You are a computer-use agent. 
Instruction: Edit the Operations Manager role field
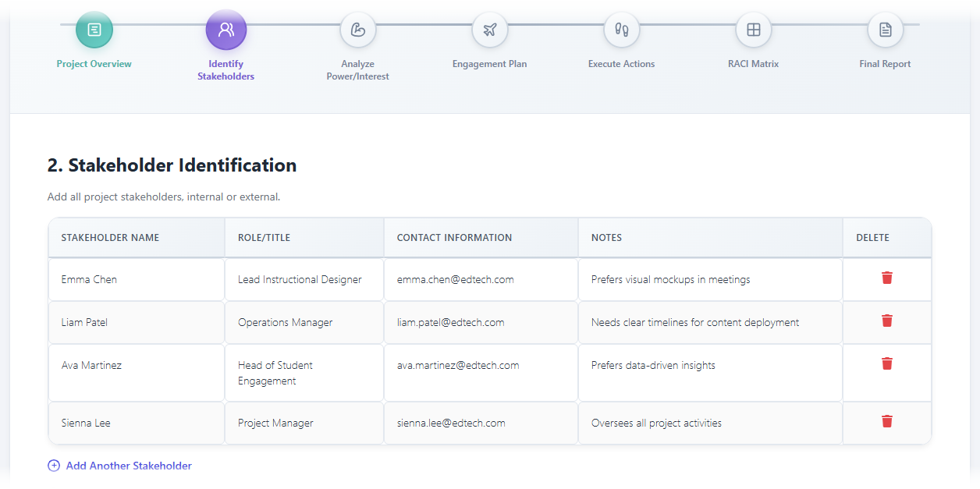click(304, 322)
